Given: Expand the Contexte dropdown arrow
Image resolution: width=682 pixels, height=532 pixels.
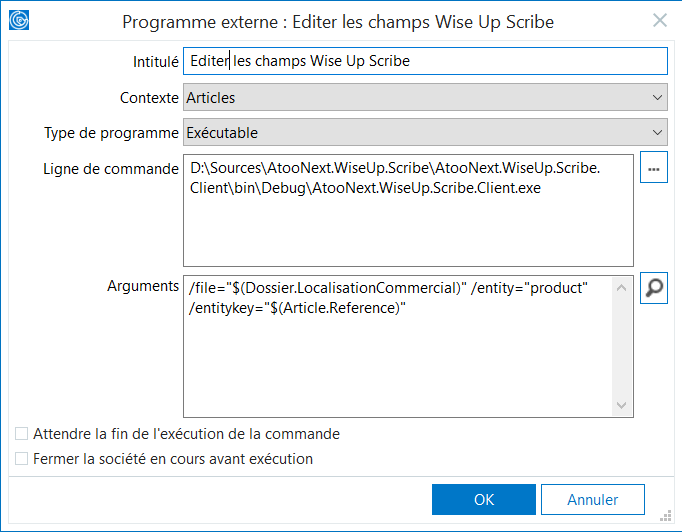Looking at the screenshot, I should [x=658, y=97].
